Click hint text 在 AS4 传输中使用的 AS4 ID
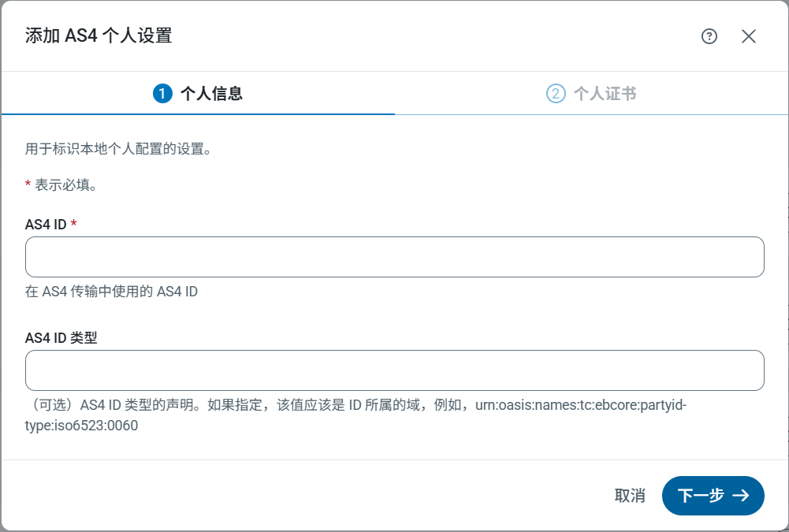789x532 pixels. [111, 292]
